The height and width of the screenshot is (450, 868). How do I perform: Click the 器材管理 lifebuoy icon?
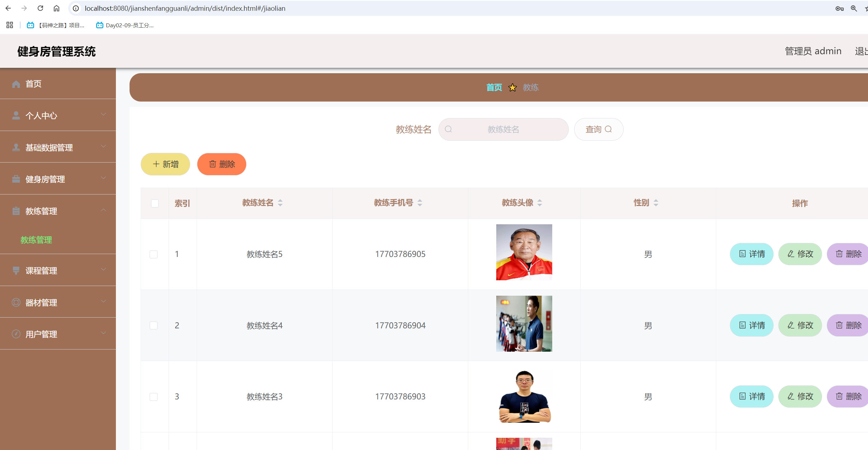click(16, 303)
